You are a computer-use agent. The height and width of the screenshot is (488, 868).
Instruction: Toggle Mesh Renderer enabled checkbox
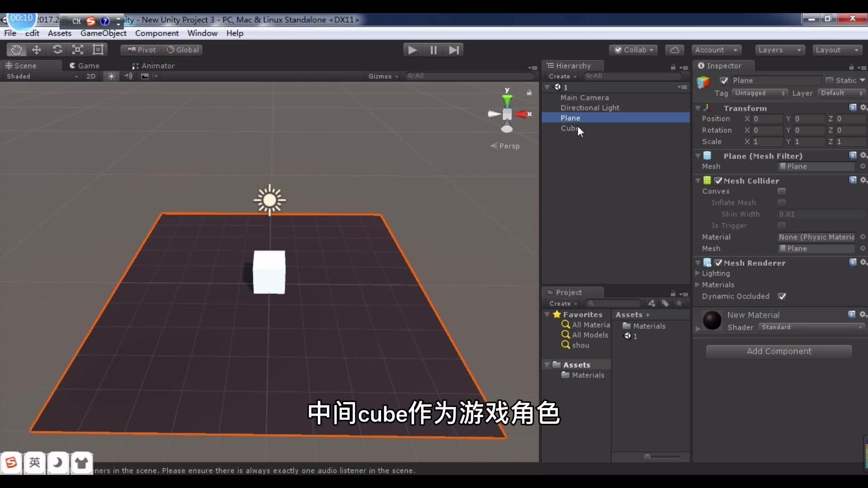point(718,263)
